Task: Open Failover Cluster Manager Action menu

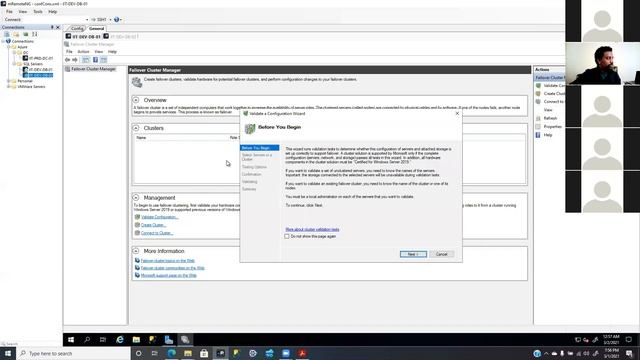Action: 83,52
